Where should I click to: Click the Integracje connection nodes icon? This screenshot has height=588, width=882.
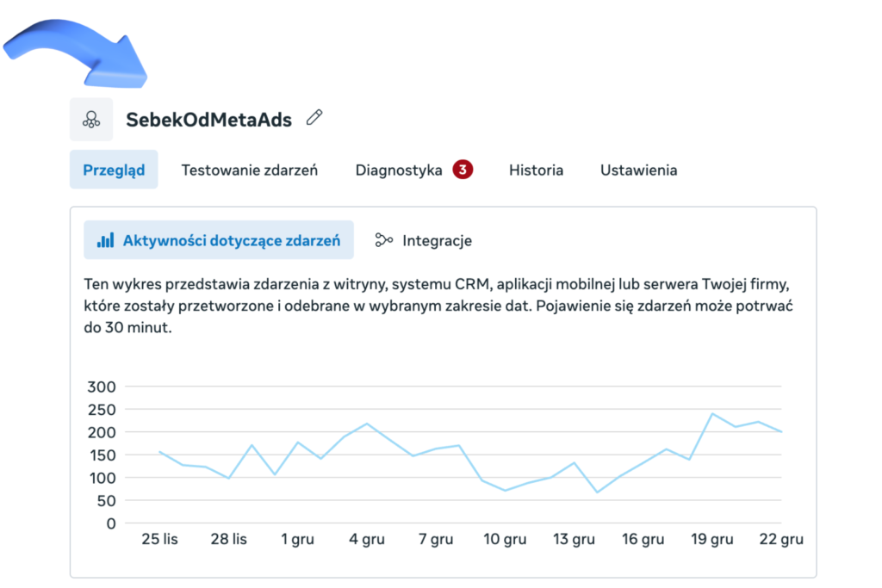tap(384, 241)
